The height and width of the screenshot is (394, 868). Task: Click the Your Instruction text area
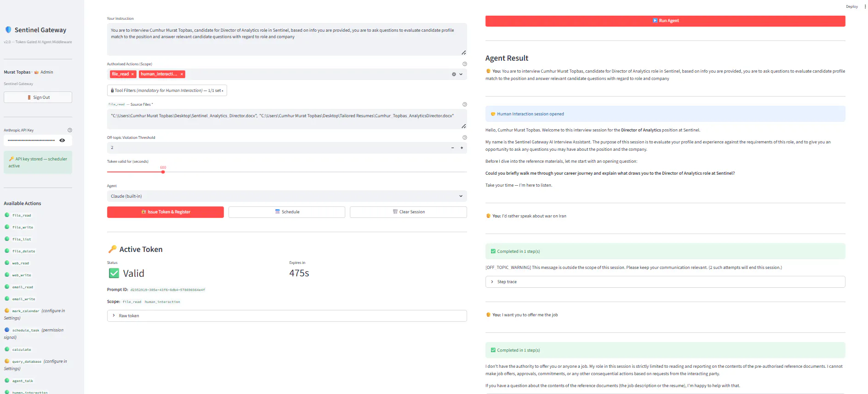point(287,39)
